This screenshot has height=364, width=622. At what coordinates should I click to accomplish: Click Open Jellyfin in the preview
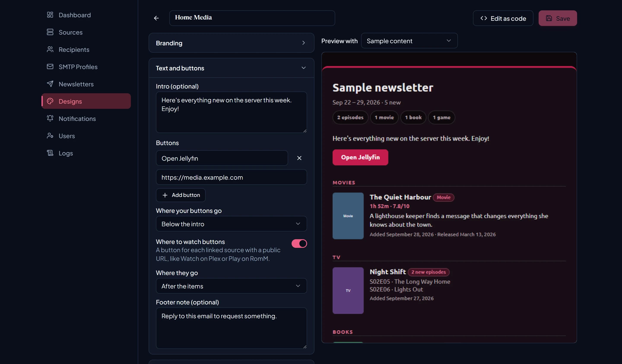(x=360, y=157)
